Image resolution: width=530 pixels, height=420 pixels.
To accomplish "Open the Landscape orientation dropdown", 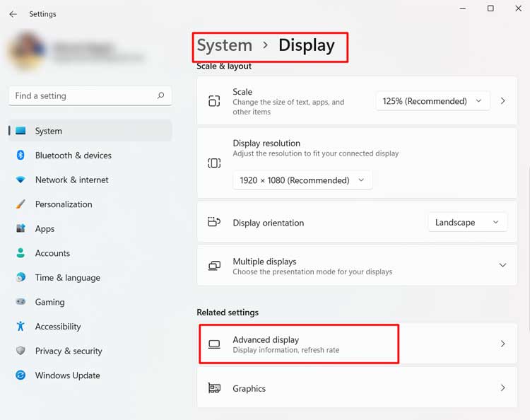I will (468, 223).
